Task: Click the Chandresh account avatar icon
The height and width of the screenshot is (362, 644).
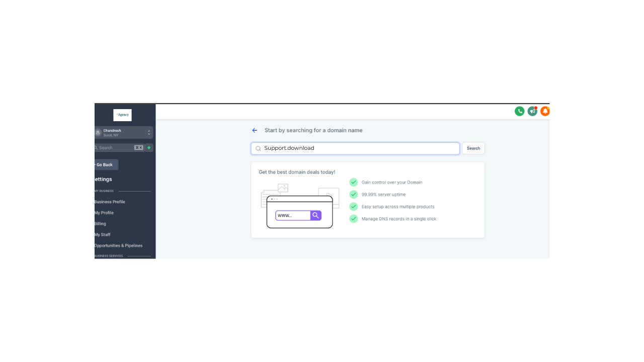Action: (x=98, y=133)
